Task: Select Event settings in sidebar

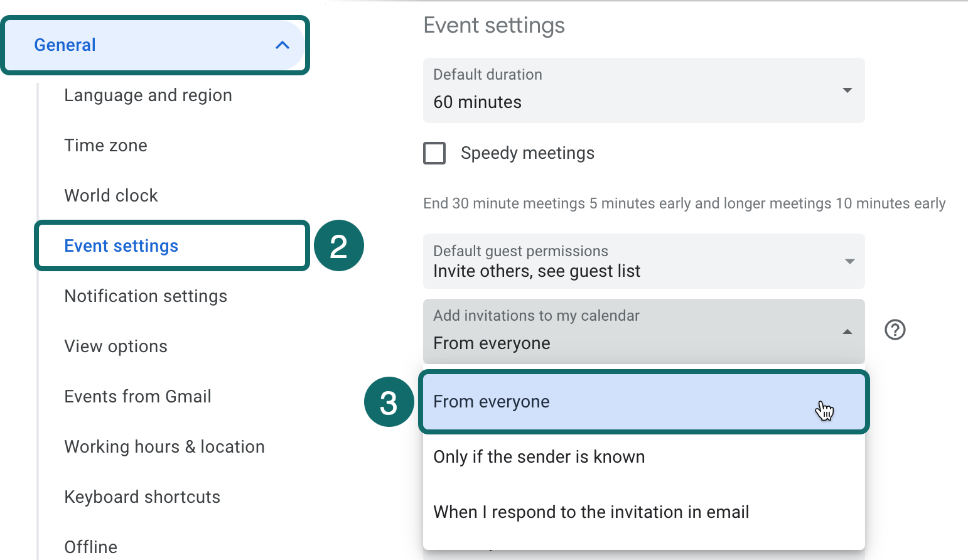Action: (x=121, y=246)
